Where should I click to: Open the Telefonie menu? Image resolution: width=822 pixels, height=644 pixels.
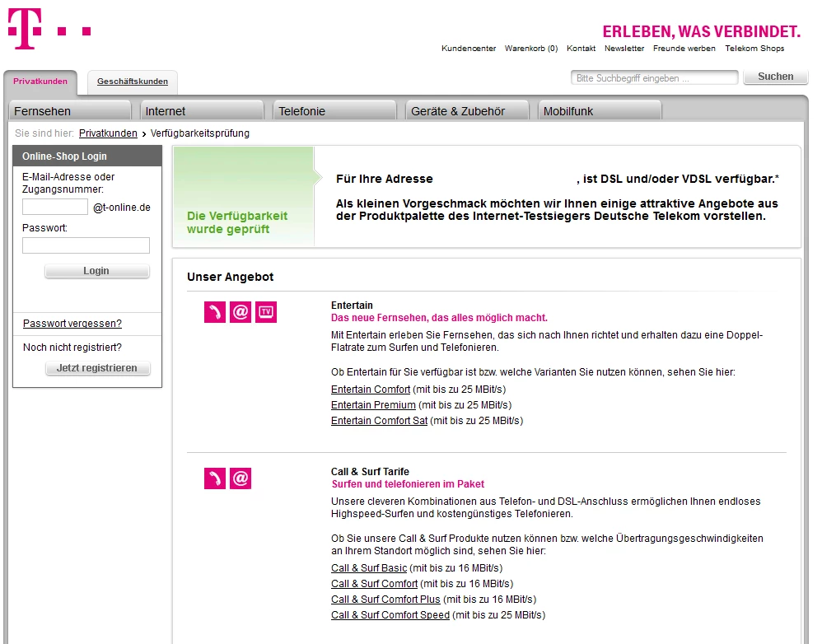click(x=334, y=111)
